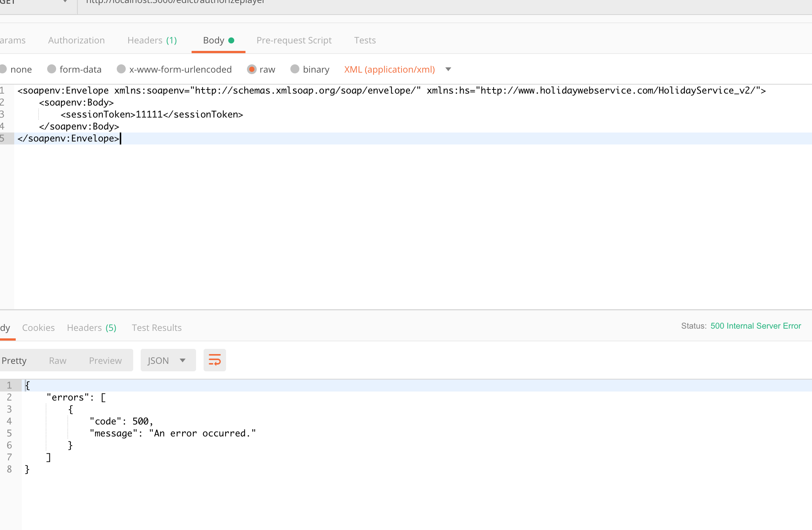Switch to the request Headers (1) tab
The width and height of the screenshot is (812, 530).
(152, 40)
